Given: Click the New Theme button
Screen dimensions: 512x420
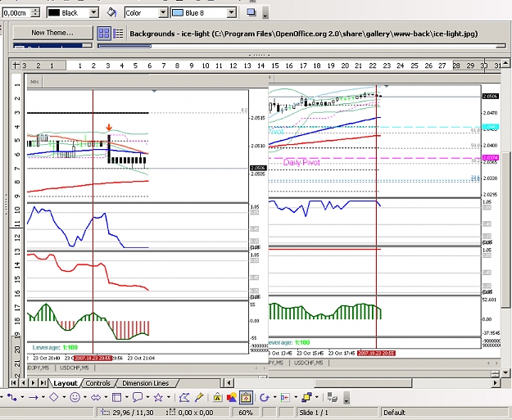Looking at the screenshot, I should point(52,33).
